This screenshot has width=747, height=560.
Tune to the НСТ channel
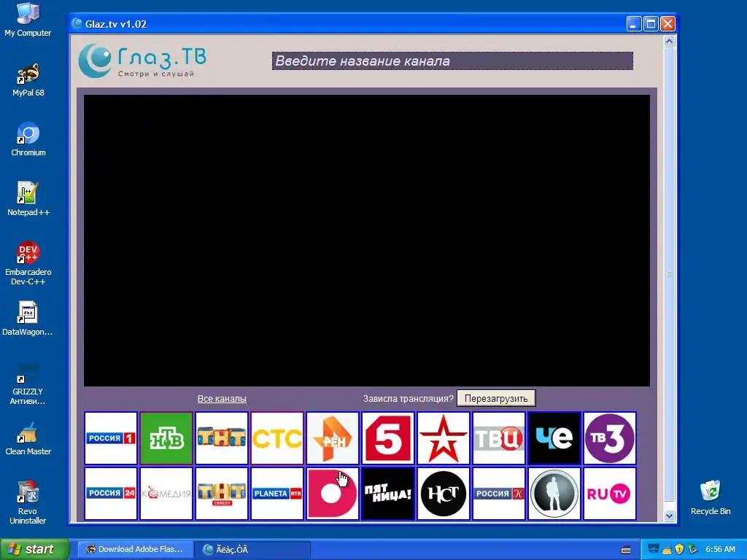443,494
